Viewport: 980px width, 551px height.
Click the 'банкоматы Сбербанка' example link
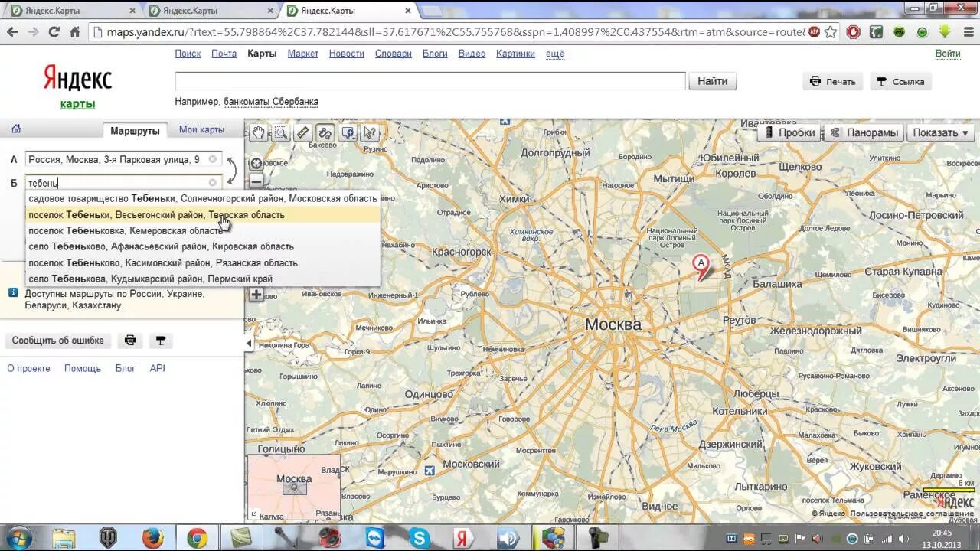click(271, 101)
